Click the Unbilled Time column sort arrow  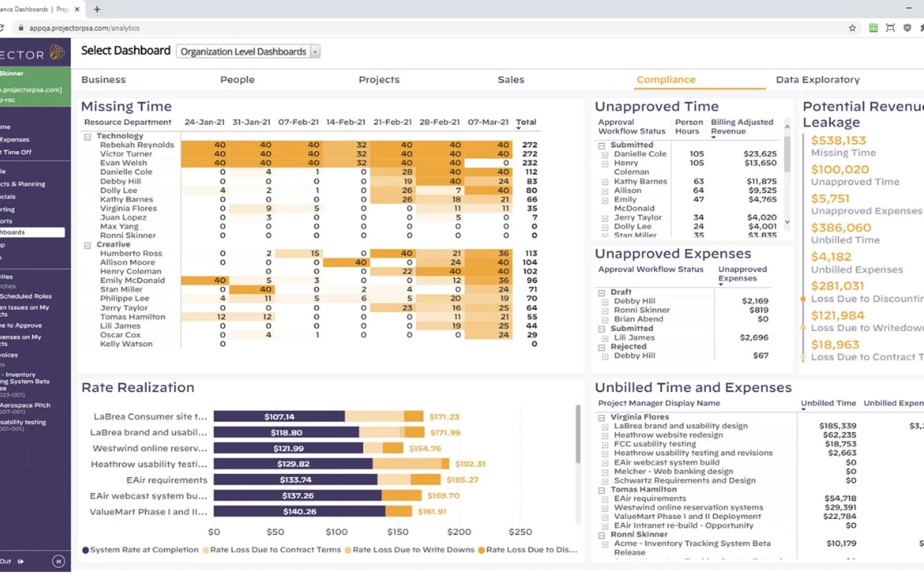pyautogui.click(x=803, y=409)
